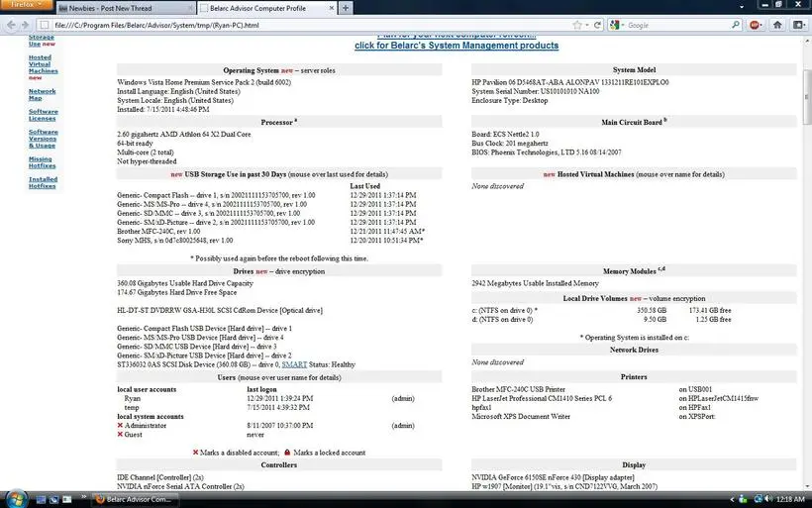The width and height of the screenshot is (812, 508).
Task: Click the search magnifier icon
Action: tap(736, 25)
